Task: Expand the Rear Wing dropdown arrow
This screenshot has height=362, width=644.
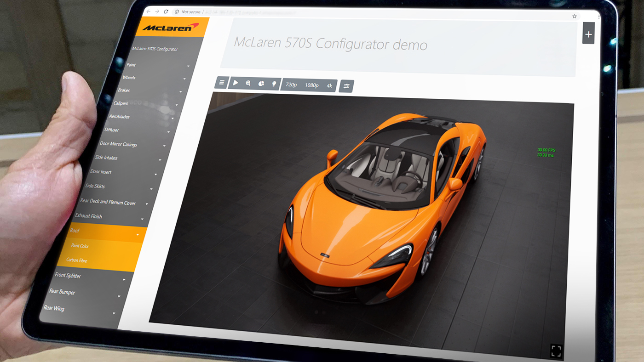Action: tap(114, 313)
